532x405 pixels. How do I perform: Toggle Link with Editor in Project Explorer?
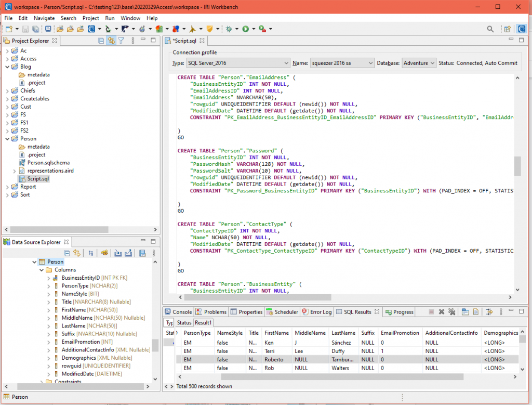click(112, 41)
